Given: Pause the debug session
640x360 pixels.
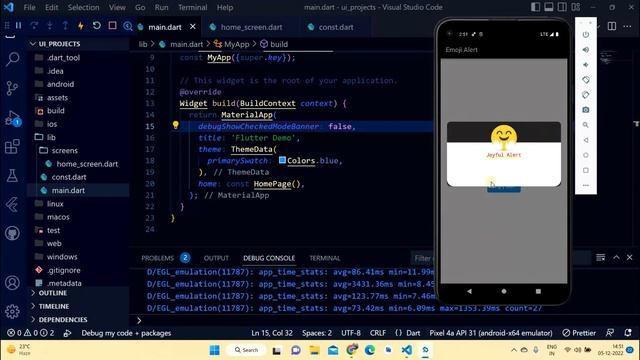Looking at the screenshot, I should (x=19, y=26).
